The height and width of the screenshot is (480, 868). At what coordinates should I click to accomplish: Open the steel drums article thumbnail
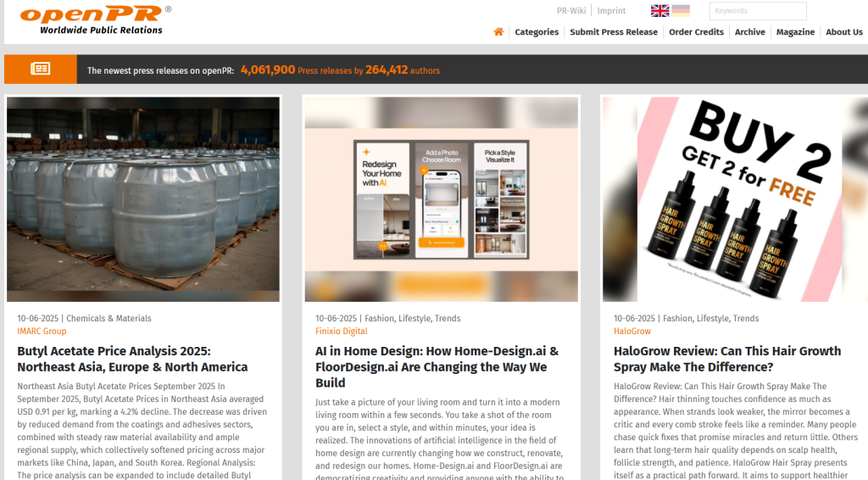click(142, 199)
